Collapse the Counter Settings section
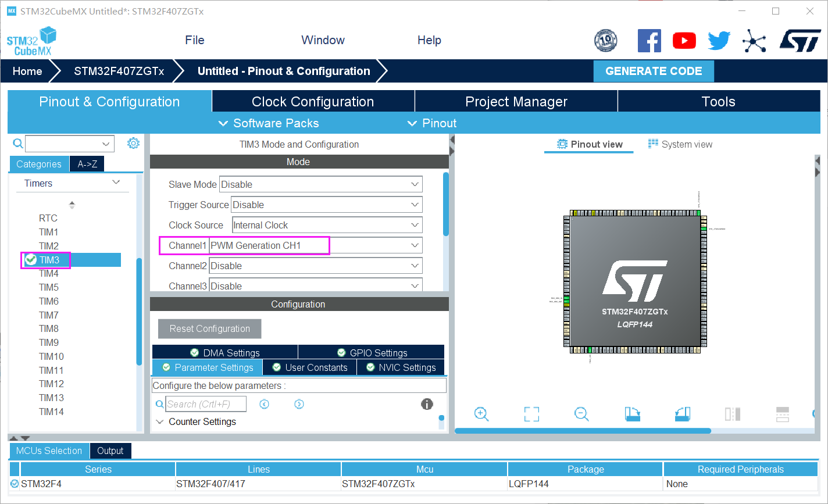The height and width of the screenshot is (504, 828). (x=160, y=422)
